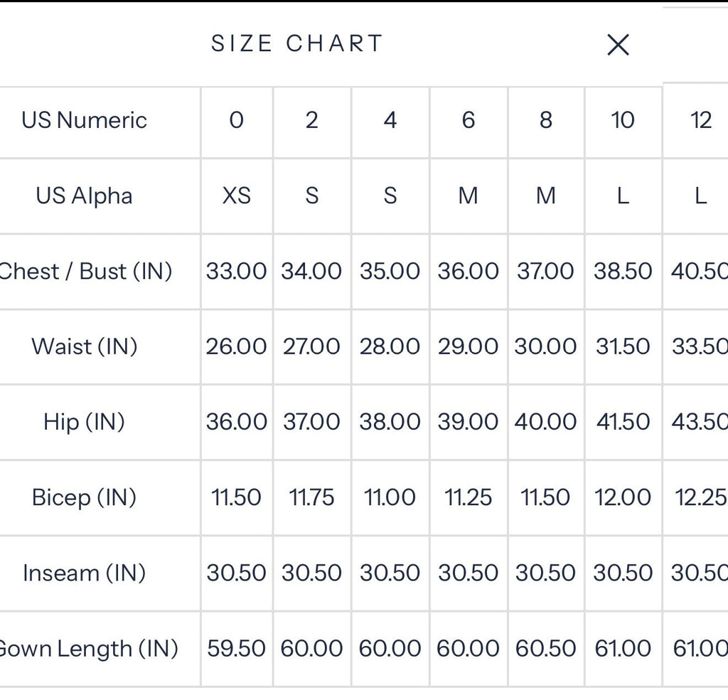Click the Bicep (IN) row label

84,497
